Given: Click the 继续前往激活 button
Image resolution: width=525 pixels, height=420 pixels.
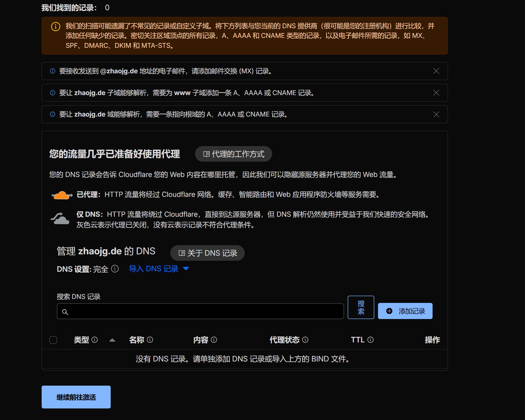Looking at the screenshot, I should [x=76, y=397].
